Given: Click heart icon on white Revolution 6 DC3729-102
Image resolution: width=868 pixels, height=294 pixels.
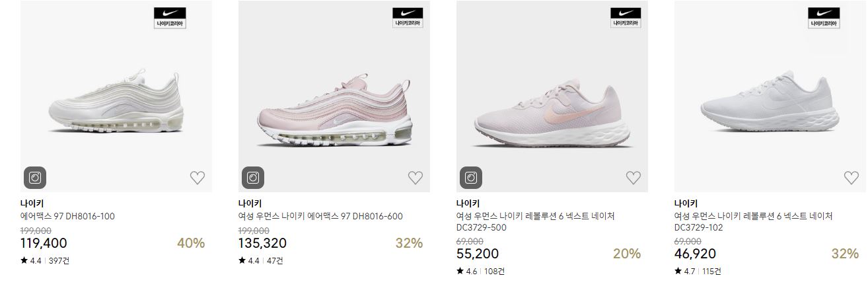Looking at the screenshot, I should (x=851, y=177).
